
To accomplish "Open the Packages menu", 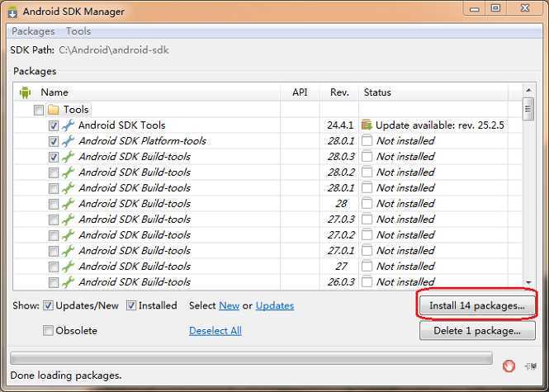I will click(33, 31).
